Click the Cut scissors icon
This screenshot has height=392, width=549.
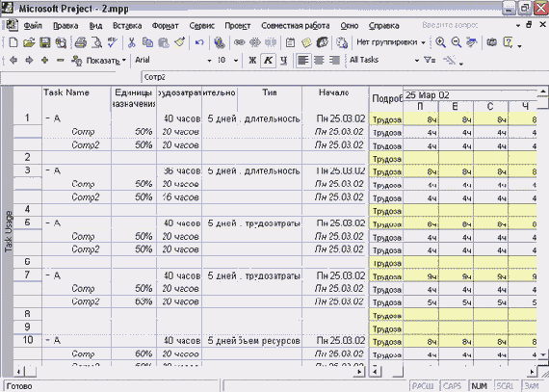[131, 42]
